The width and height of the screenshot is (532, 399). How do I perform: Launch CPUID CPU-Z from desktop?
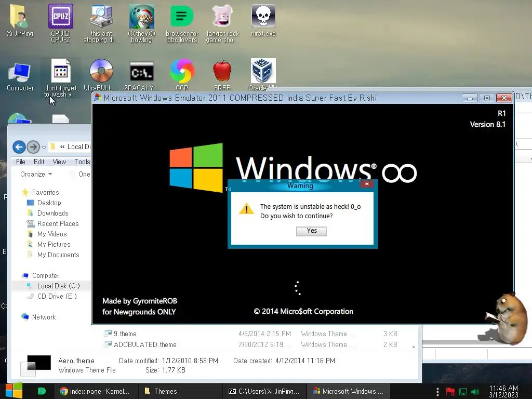pyautogui.click(x=60, y=23)
